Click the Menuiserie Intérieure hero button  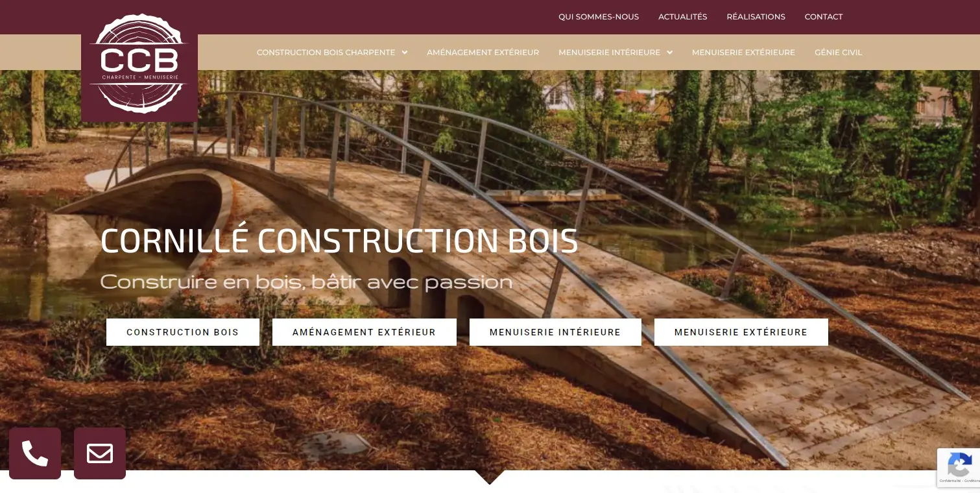pos(555,332)
